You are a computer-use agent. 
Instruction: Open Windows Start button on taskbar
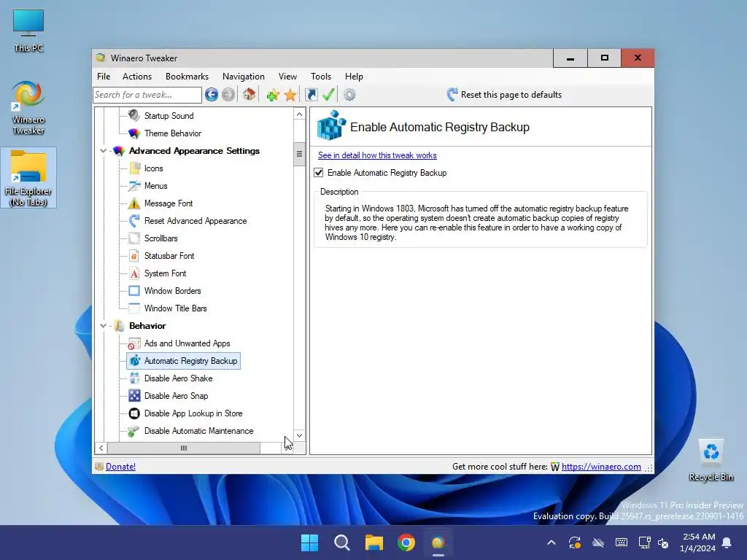click(309, 542)
